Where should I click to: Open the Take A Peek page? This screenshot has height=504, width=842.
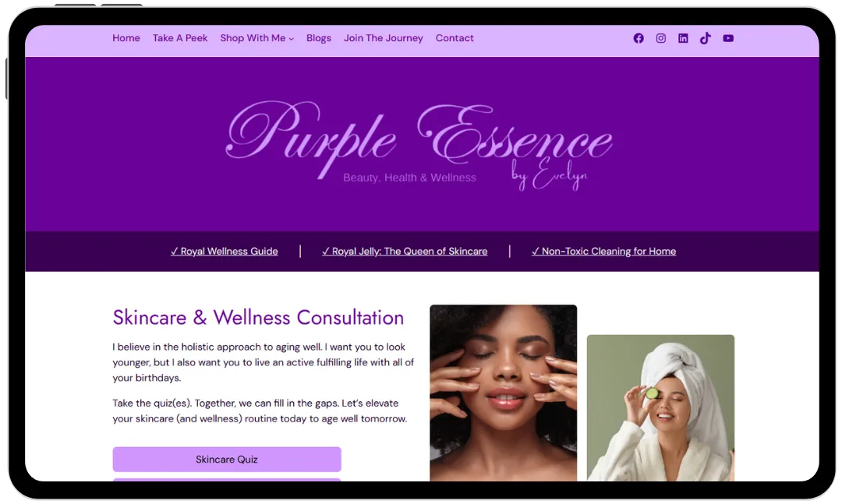[180, 38]
